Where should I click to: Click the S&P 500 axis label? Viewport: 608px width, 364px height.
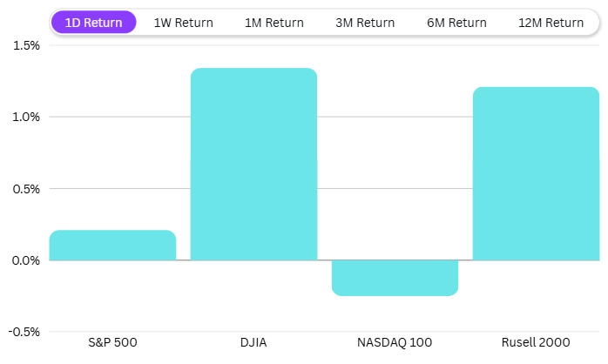pyautogui.click(x=113, y=342)
